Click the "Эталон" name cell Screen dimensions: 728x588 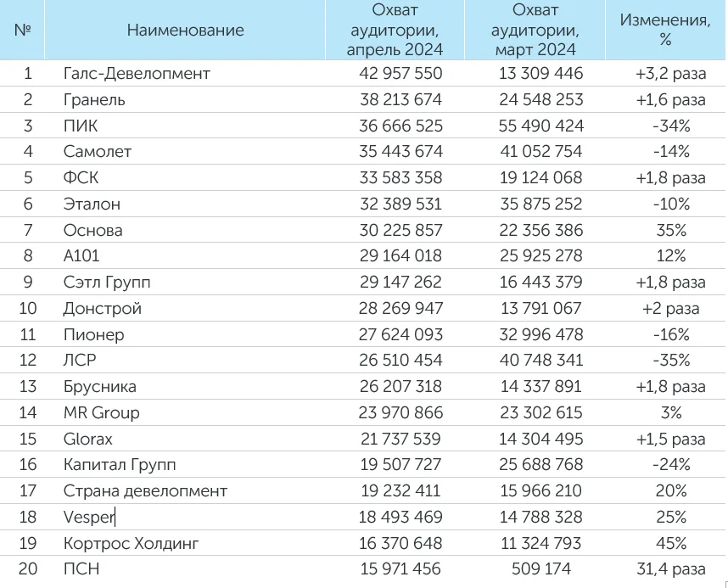92,204
